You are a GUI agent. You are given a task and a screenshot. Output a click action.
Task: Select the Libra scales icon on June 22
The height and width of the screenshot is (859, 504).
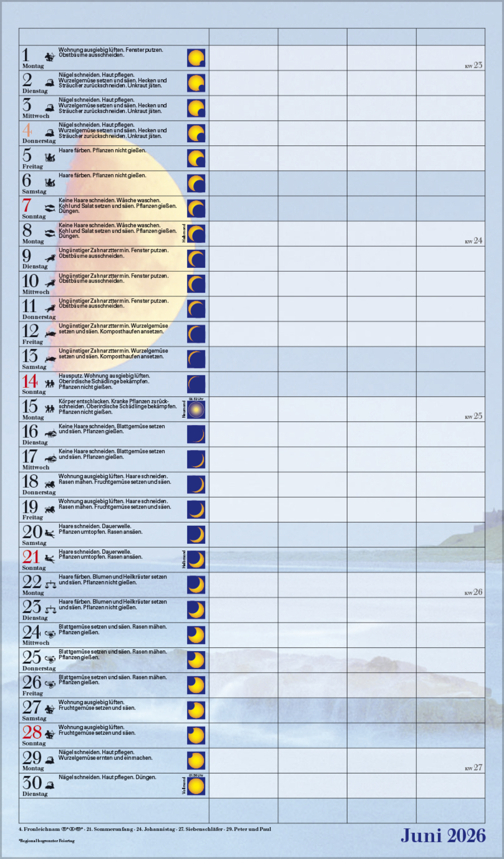pyautogui.click(x=50, y=584)
